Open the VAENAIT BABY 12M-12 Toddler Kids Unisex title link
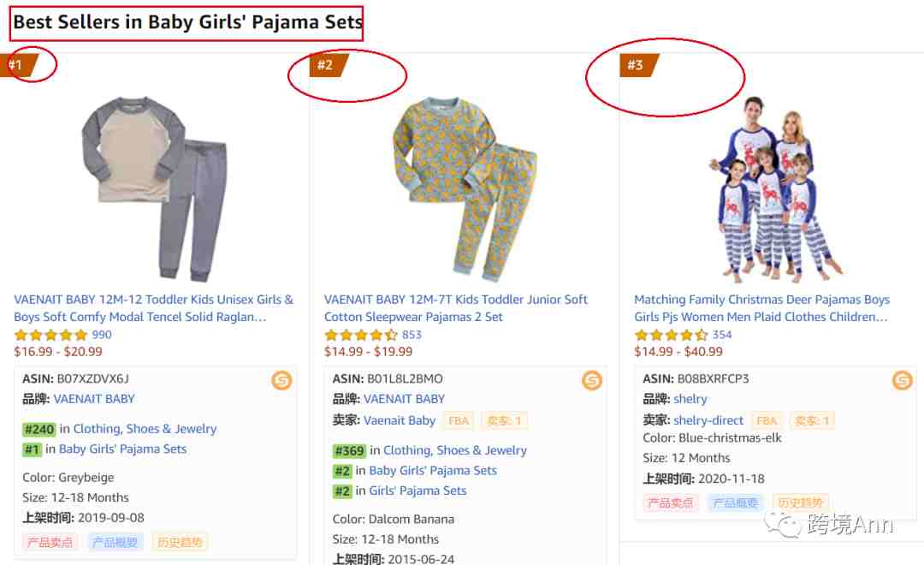 (153, 308)
